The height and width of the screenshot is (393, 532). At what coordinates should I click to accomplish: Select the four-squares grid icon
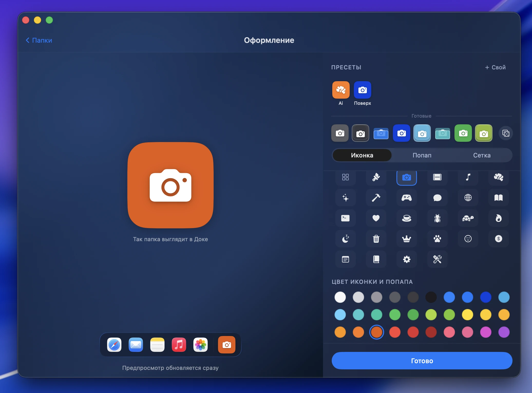(345, 177)
